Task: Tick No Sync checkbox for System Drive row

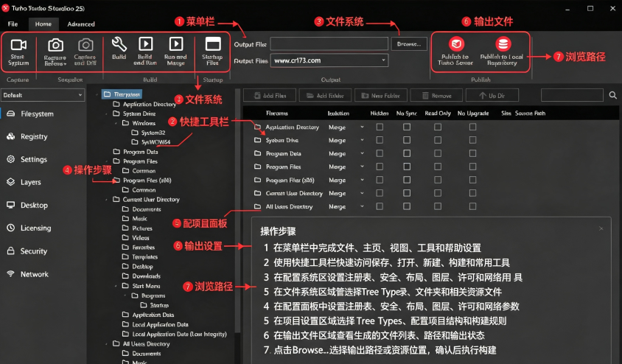Action: click(407, 140)
